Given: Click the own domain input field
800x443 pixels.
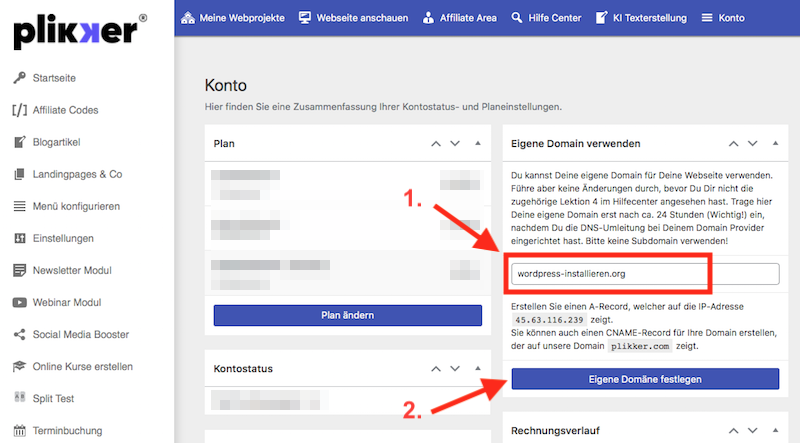Looking at the screenshot, I should point(645,274).
